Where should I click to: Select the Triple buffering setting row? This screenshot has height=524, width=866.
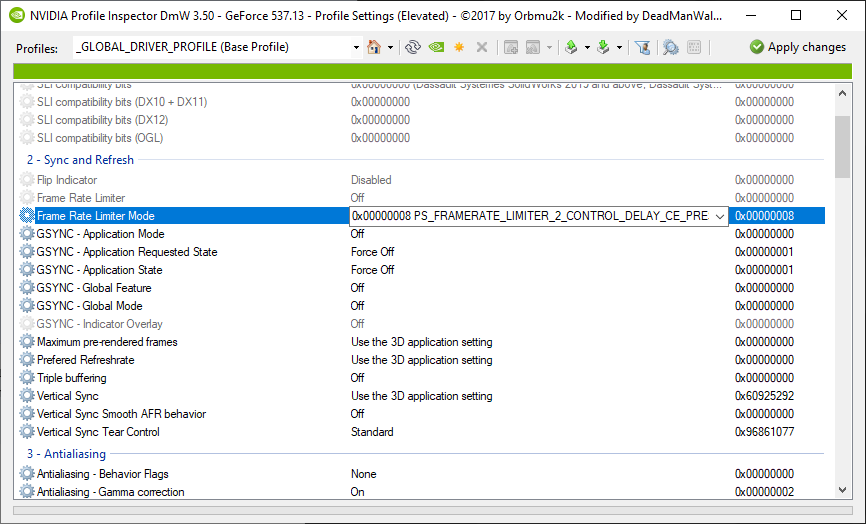pyautogui.click(x=71, y=378)
